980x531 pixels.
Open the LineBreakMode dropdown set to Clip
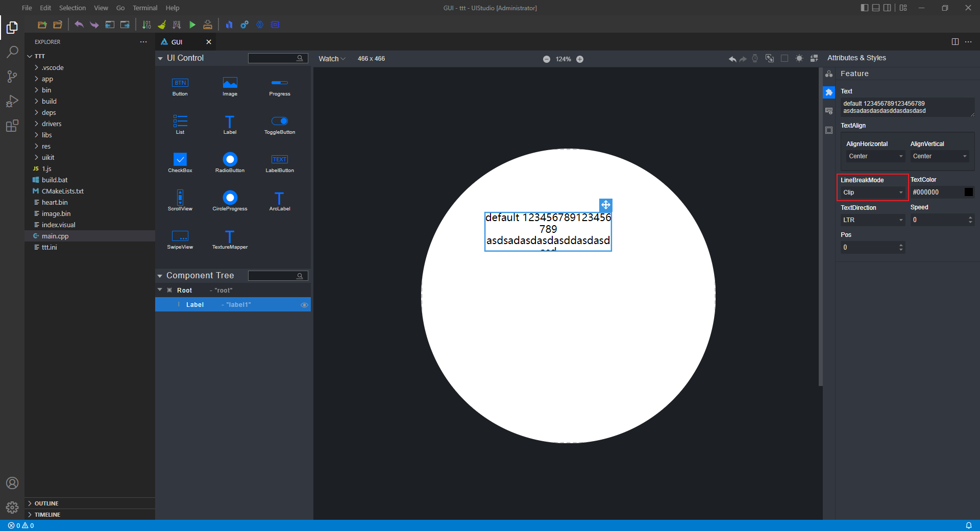pyautogui.click(x=872, y=192)
